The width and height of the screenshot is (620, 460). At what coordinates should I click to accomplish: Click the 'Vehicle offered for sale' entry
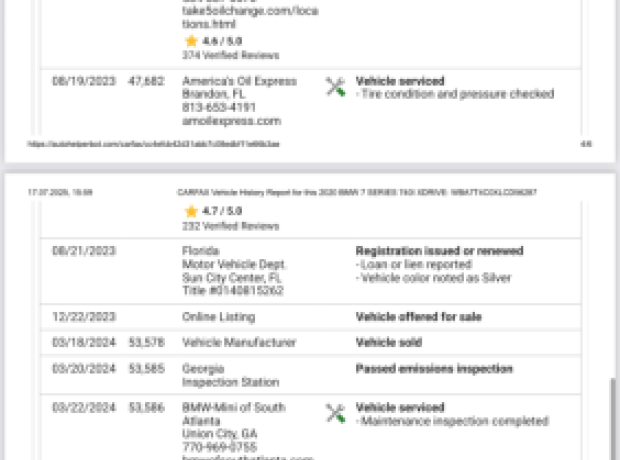418,317
